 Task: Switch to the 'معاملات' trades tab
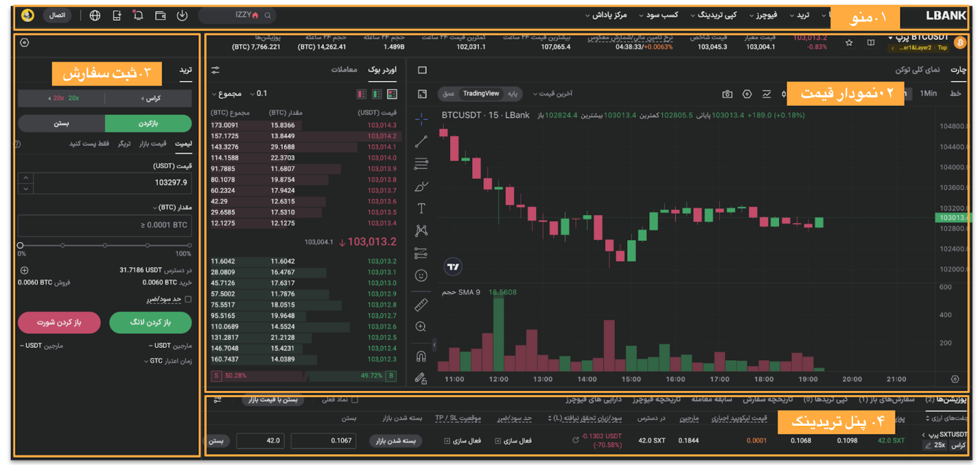344,69
